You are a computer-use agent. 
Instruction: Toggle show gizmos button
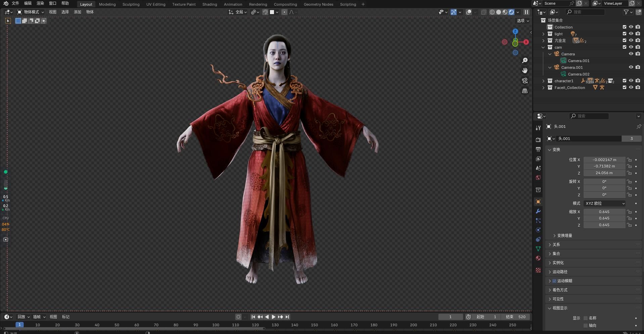[454, 12]
